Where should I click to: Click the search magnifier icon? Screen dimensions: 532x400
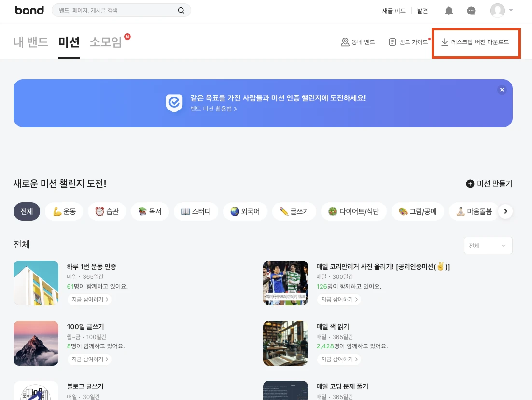coord(181,10)
